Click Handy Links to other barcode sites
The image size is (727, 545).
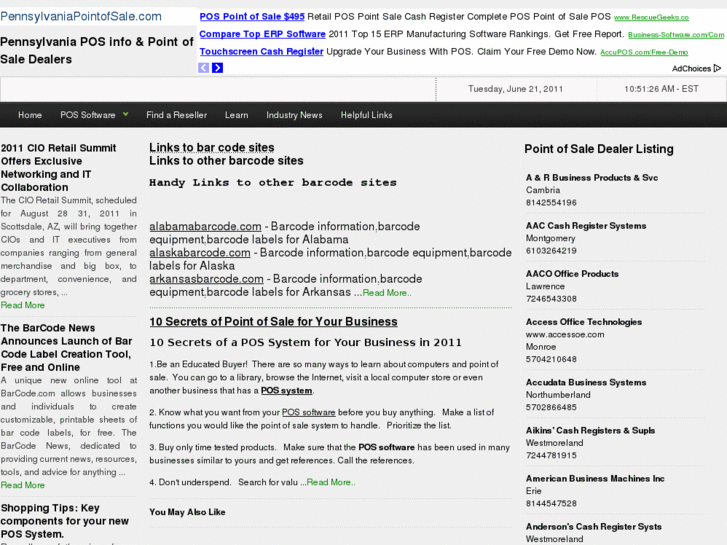273,183
